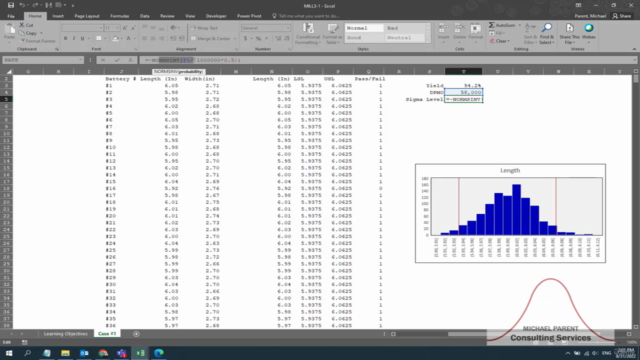Open Format as Table gallery
The height and width of the screenshot is (360, 640).
pyautogui.click(x=332, y=33)
